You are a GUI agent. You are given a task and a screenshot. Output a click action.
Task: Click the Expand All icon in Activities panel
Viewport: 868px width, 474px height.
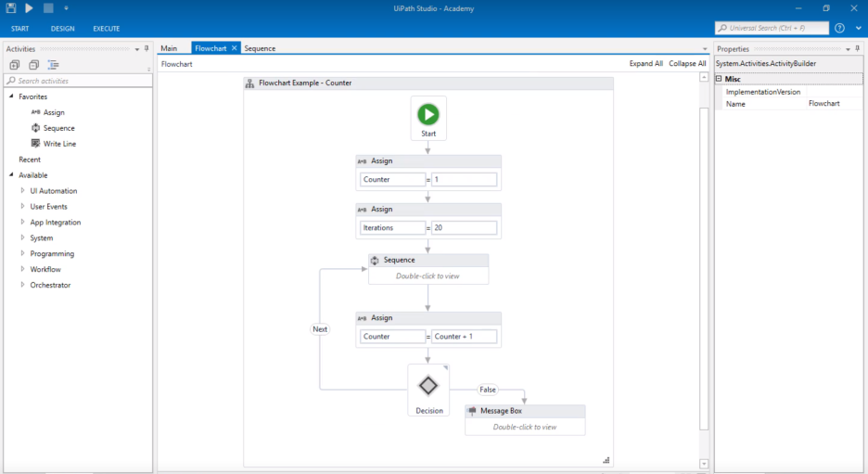coord(15,65)
